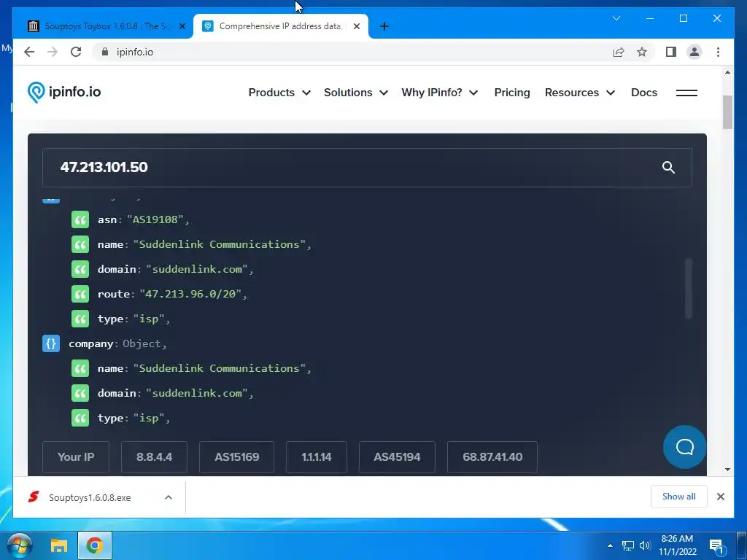Image resolution: width=747 pixels, height=560 pixels.
Task: Show hidden tray icons arrow
Action: 610,545
